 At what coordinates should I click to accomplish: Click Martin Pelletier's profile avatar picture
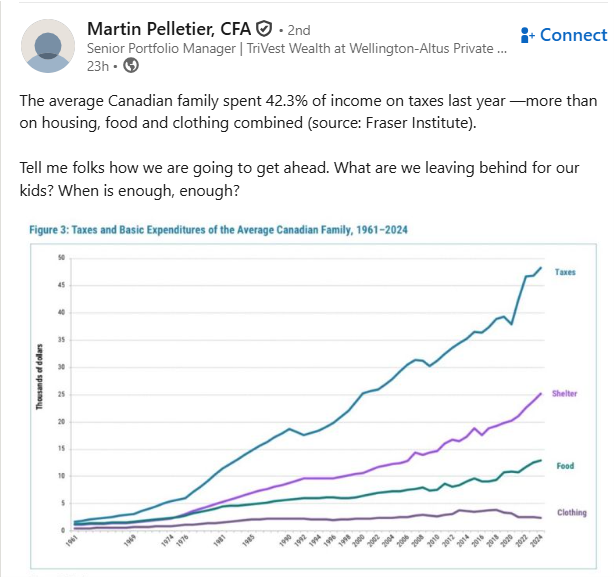coord(47,46)
